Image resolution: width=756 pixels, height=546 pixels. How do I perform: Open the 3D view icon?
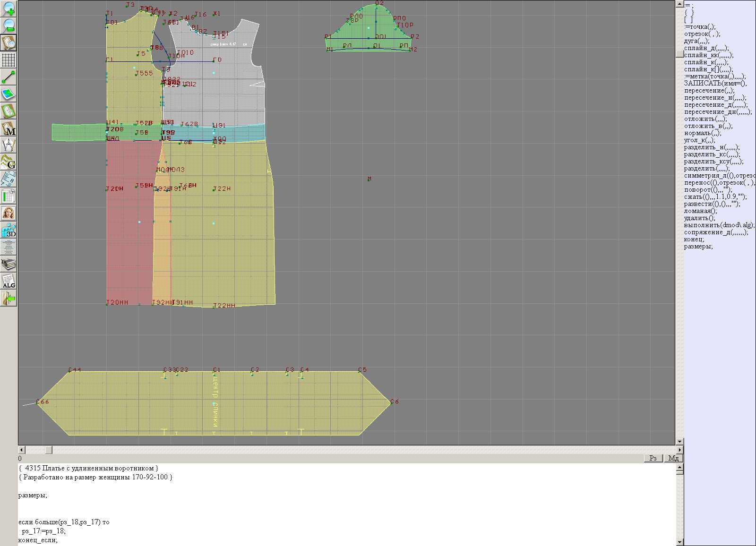coord(9,230)
